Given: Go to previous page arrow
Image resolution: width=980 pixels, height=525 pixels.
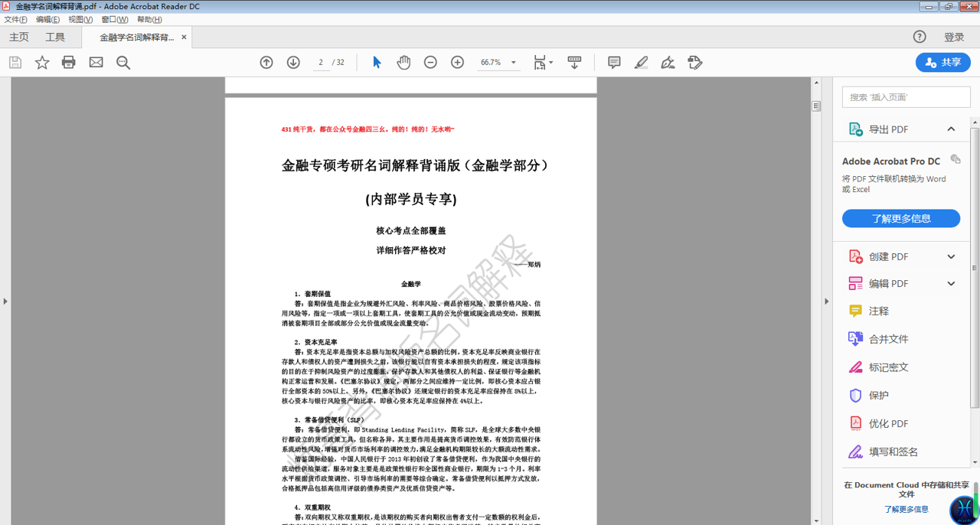Looking at the screenshot, I should (266, 62).
